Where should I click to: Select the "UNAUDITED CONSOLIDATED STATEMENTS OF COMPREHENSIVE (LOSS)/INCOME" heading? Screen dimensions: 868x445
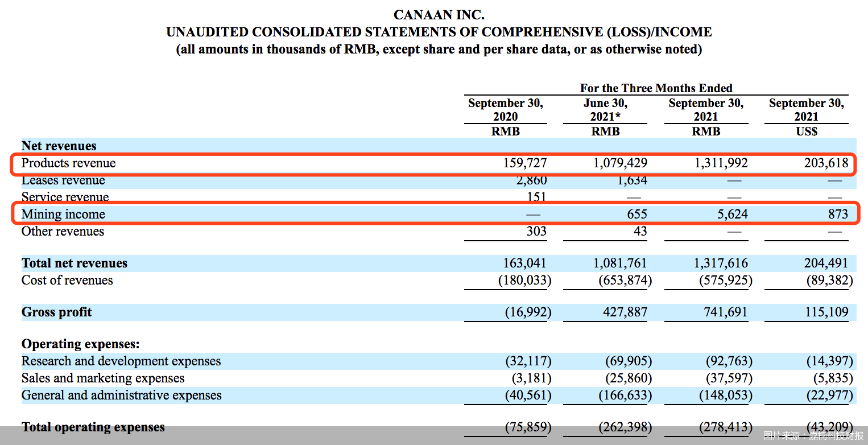tap(439, 32)
